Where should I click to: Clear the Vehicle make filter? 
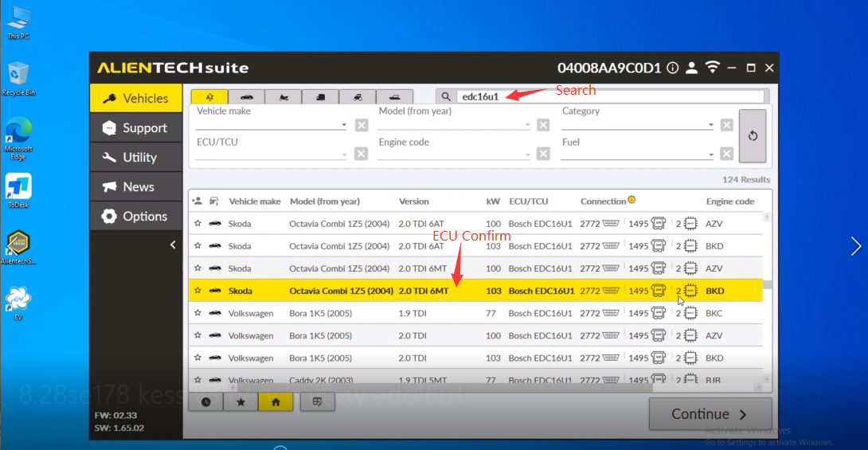coord(362,125)
